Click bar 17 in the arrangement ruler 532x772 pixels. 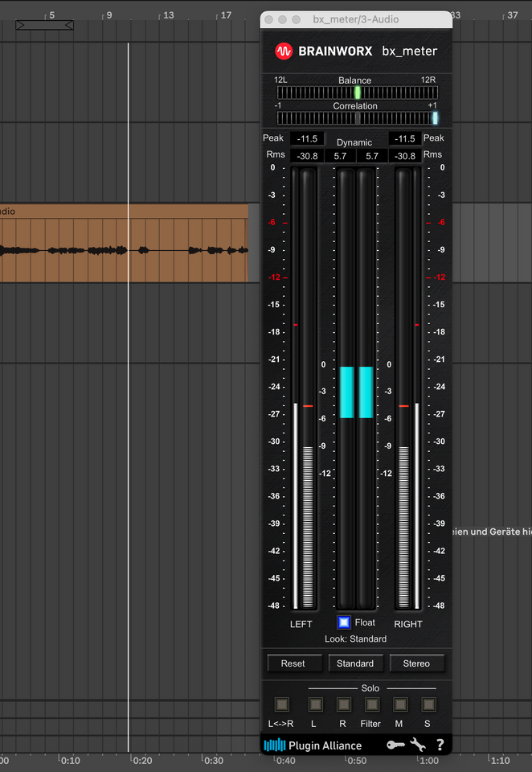(x=225, y=15)
